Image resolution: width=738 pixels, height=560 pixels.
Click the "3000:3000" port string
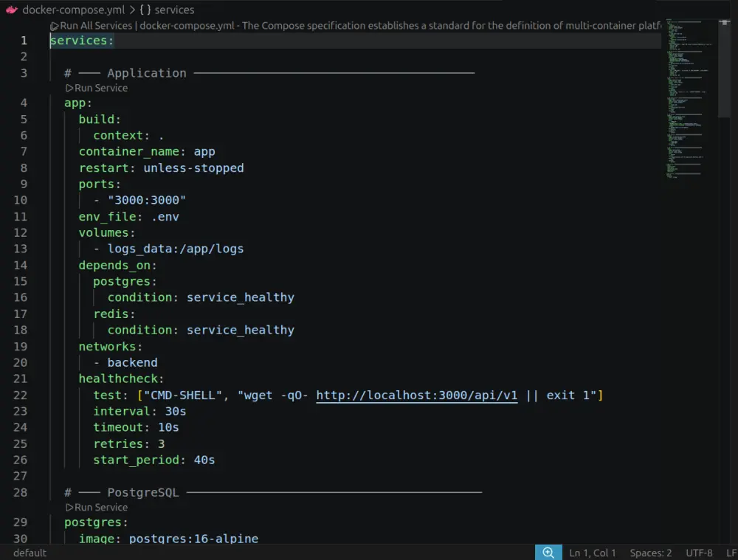(146, 200)
